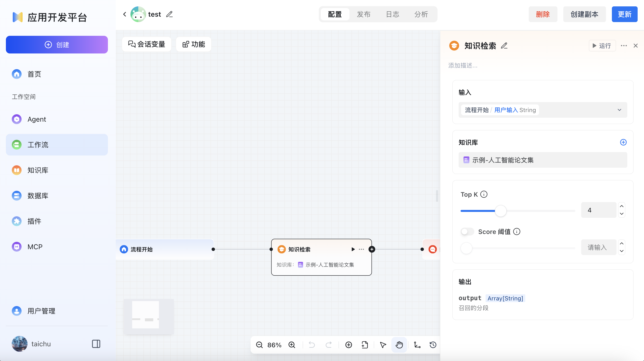Screen dimensions: 644x361
Task: Click the 更新 button
Action: click(x=624, y=14)
